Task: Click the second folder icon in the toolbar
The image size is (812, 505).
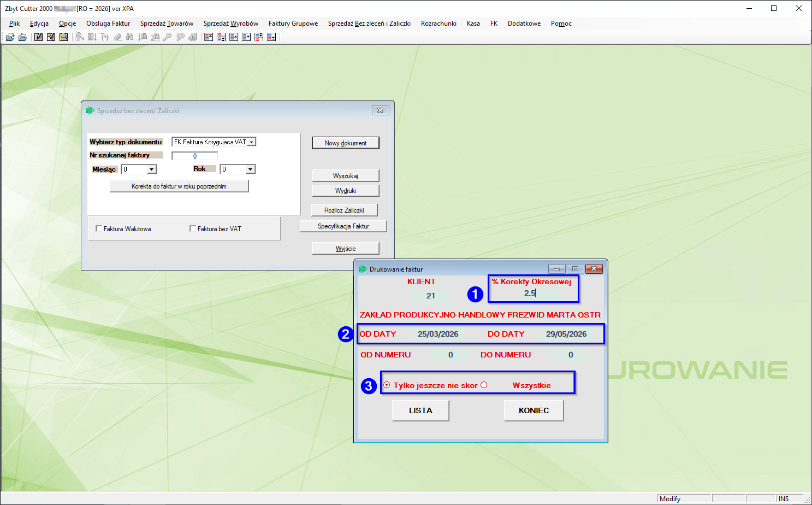Action: [x=22, y=37]
